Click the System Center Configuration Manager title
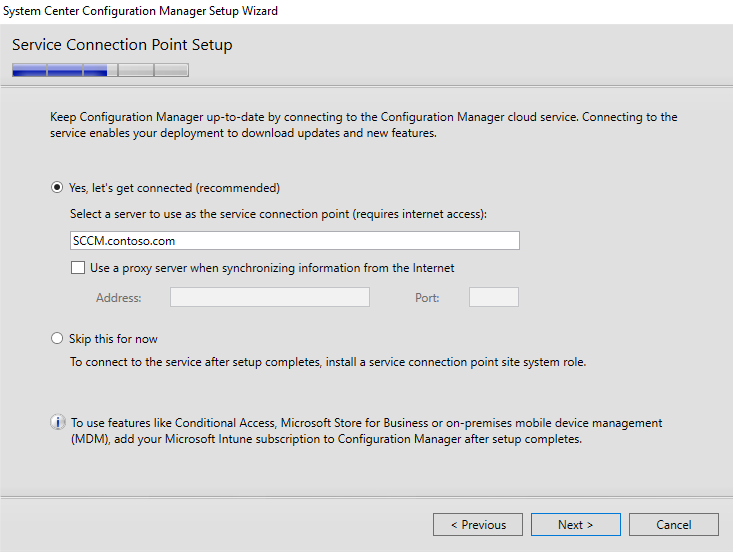This screenshot has width=733, height=552. pos(140,11)
